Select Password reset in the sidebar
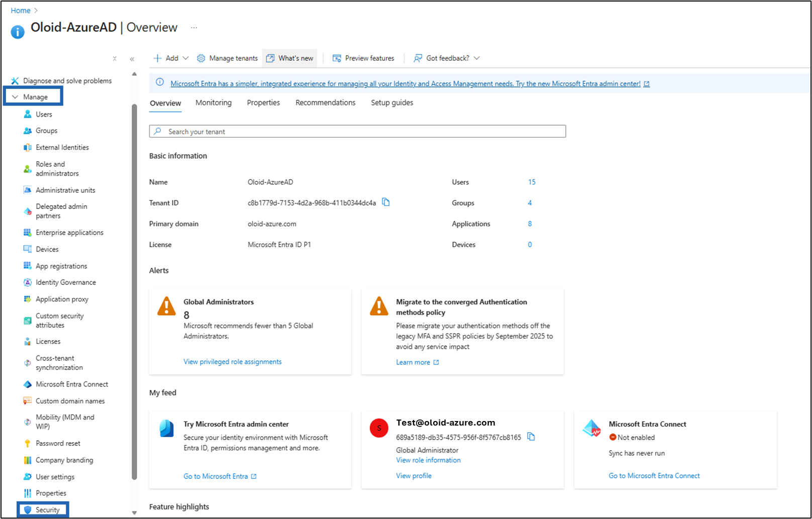Screen dimensions: 812x519 click(x=52, y=443)
